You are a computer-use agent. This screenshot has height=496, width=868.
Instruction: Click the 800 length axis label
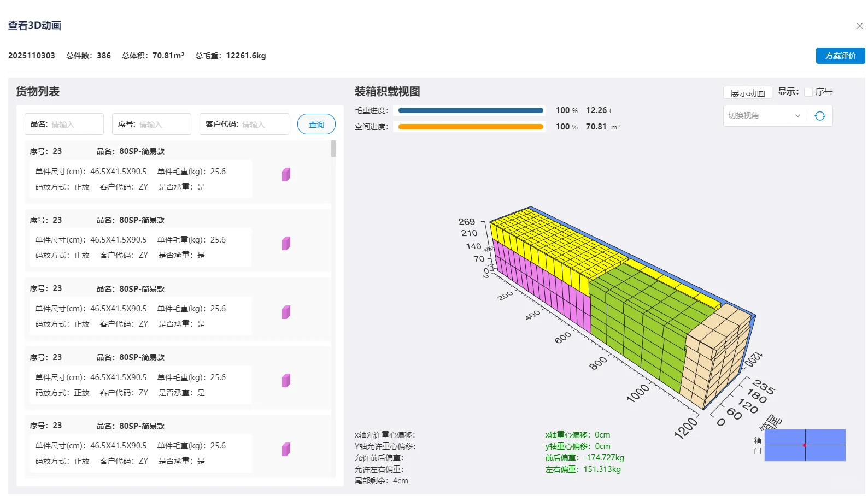[598, 363]
